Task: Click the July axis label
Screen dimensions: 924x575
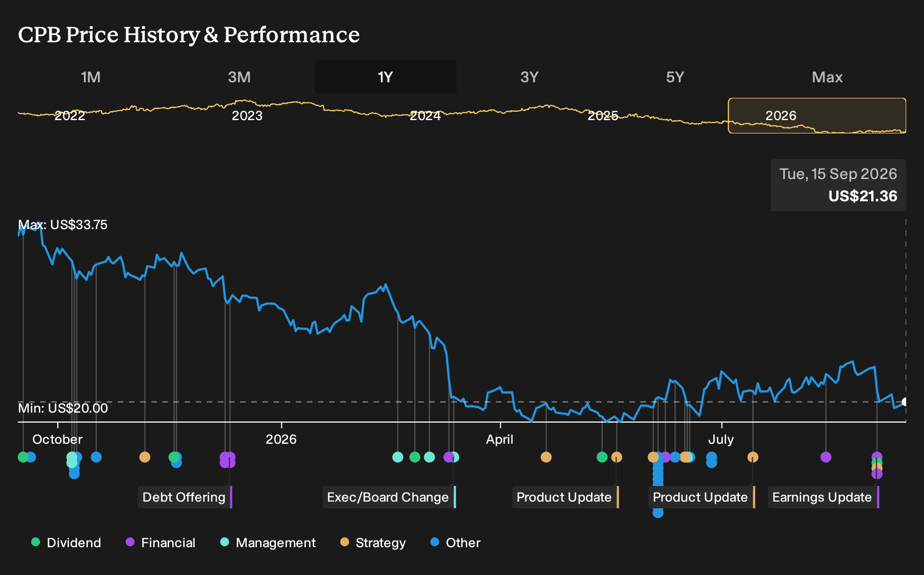Action: coord(721,439)
